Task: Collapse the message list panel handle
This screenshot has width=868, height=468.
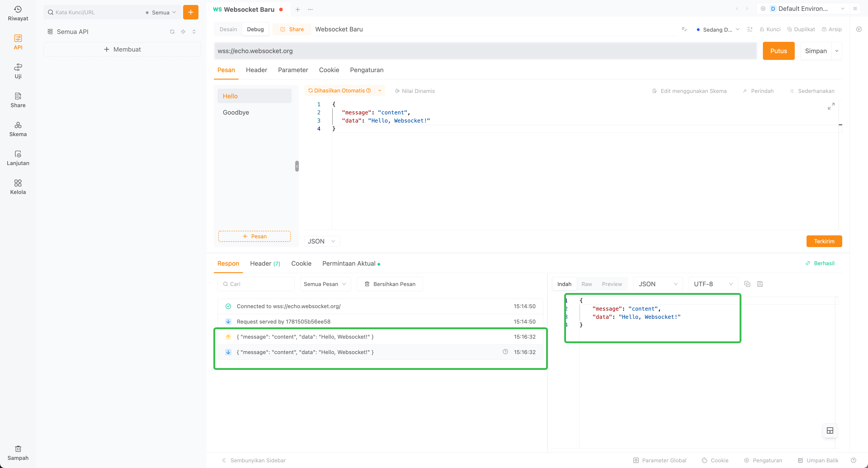Action: click(x=297, y=166)
